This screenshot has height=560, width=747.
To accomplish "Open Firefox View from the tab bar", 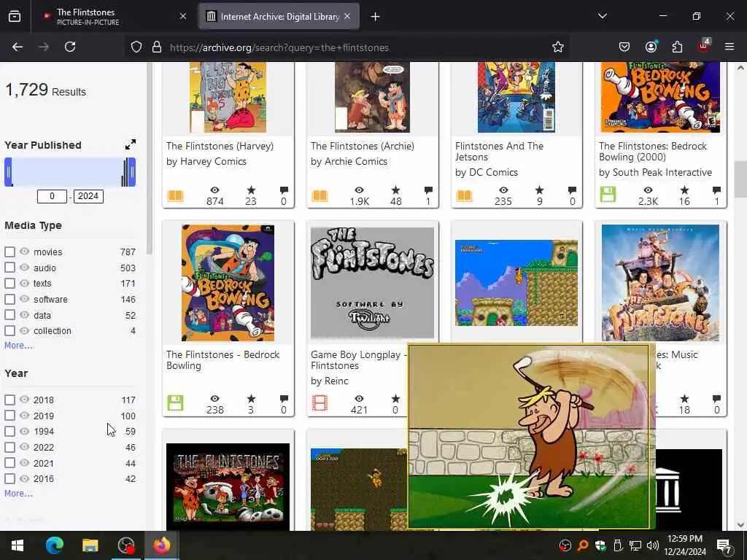I will (x=15, y=17).
